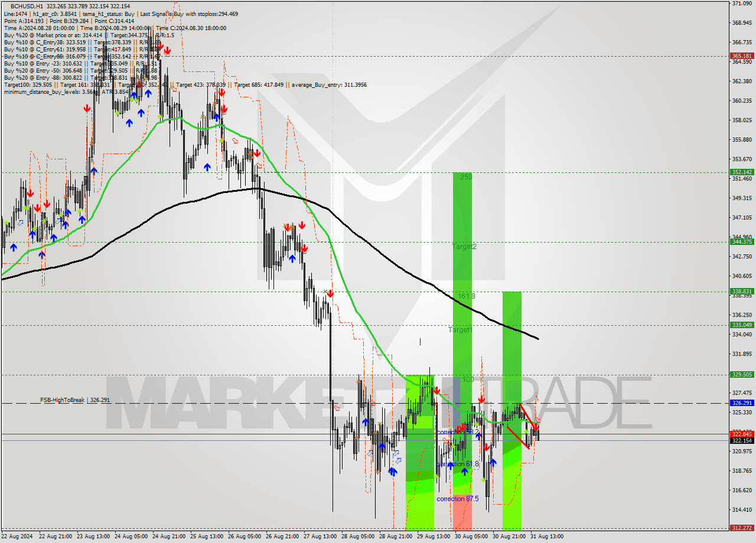Click the 318.765 price axis label
This screenshot has height=543, width=756.
[x=741, y=470]
